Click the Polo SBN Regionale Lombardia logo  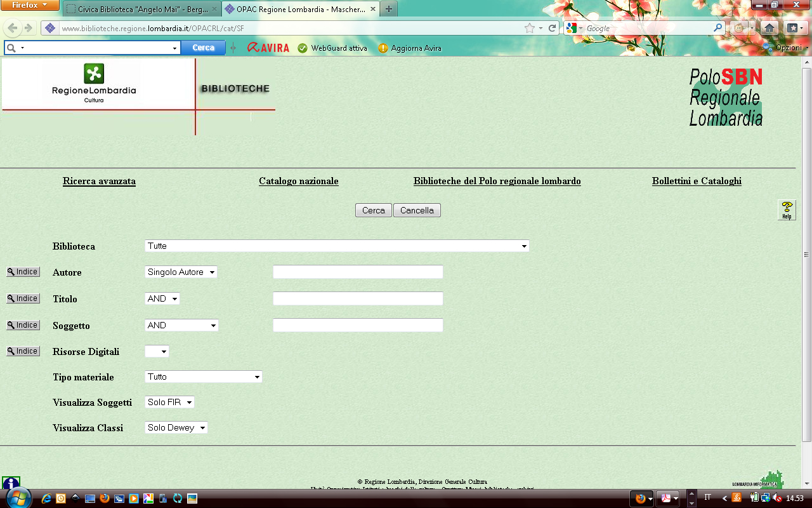(726, 97)
